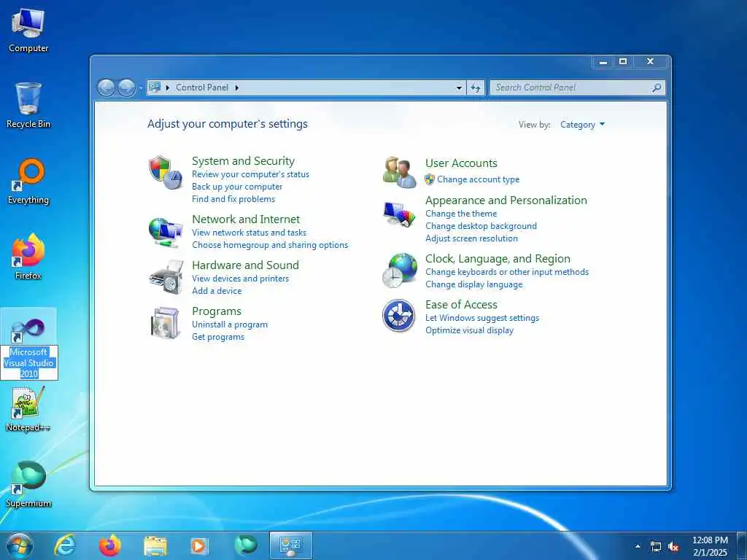The width and height of the screenshot is (747, 560).
Task: Open the Windows Start orb
Action: pos(20,545)
